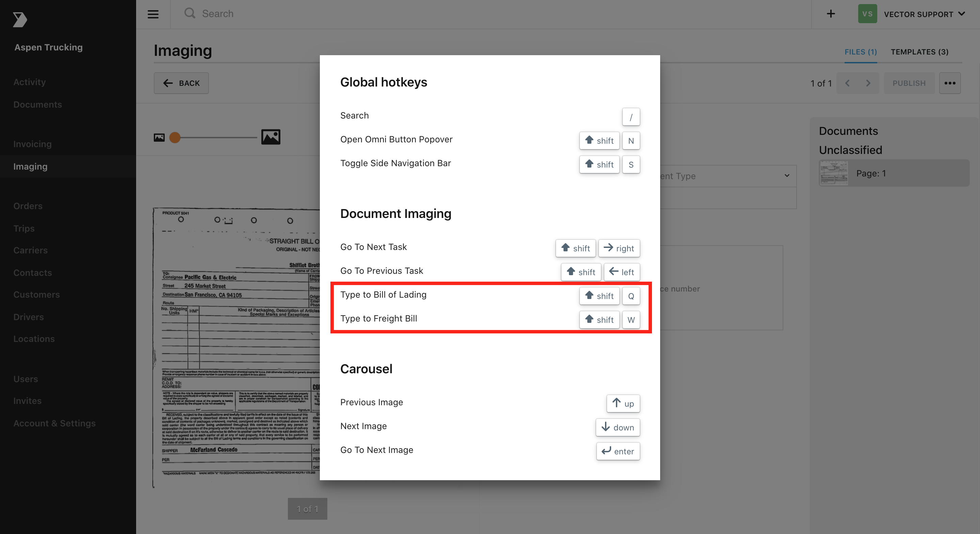Open the three-dots more options menu
980x534 pixels.
[950, 83]
